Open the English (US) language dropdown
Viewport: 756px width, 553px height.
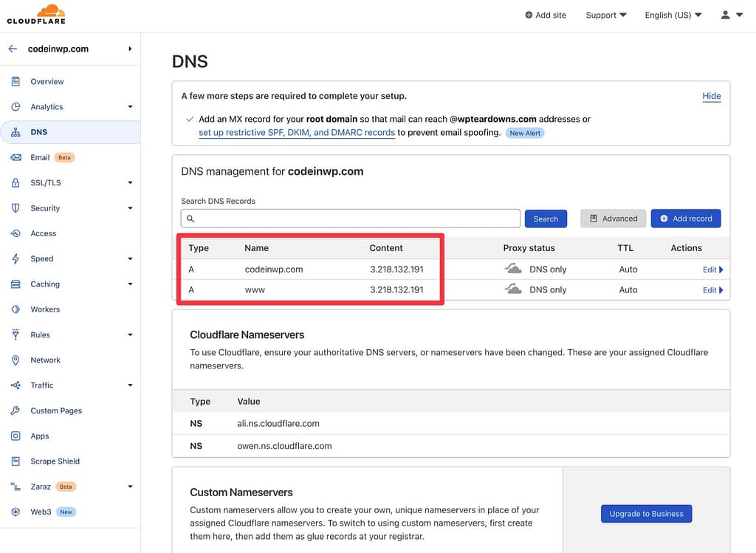tap(673, 14)
